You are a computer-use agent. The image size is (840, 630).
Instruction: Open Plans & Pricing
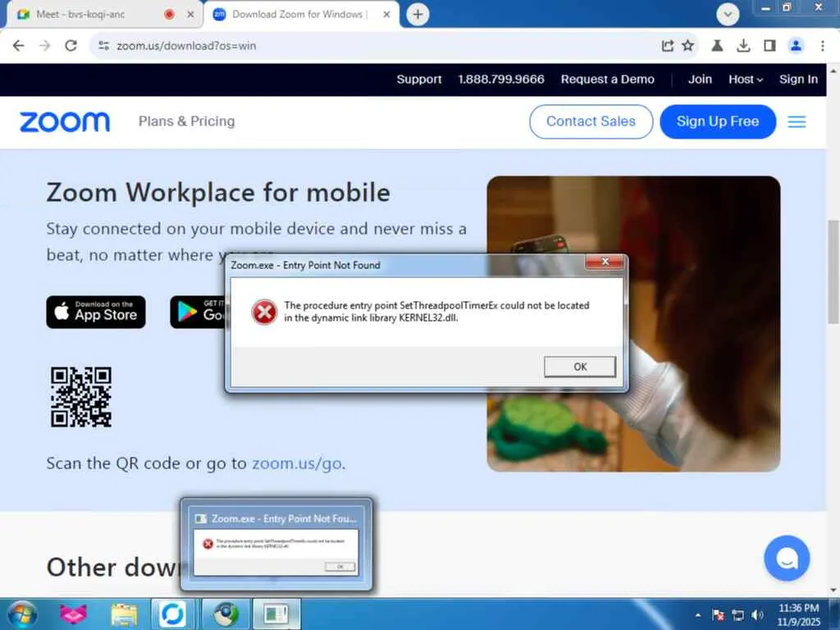pyautogui.click(x=186, y=121)
